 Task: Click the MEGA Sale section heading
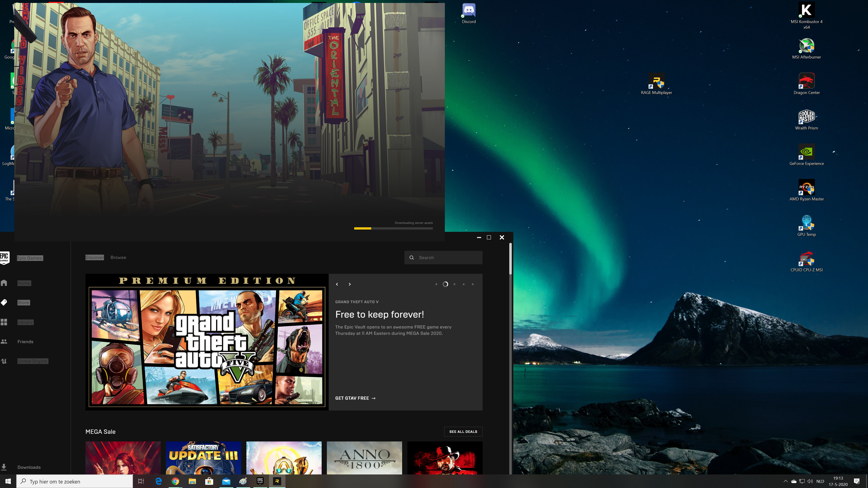[100, 432]
